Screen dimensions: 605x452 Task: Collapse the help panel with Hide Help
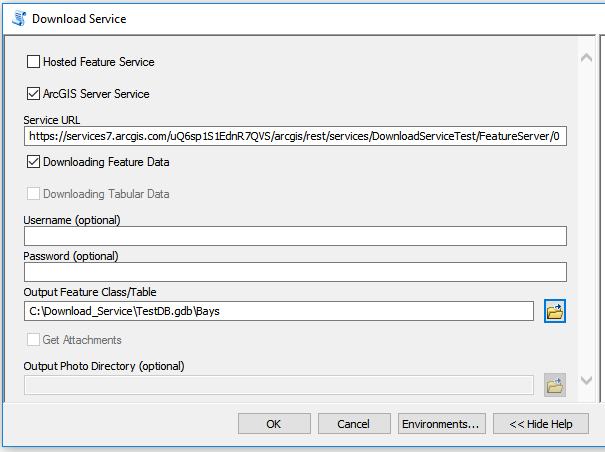540,424
